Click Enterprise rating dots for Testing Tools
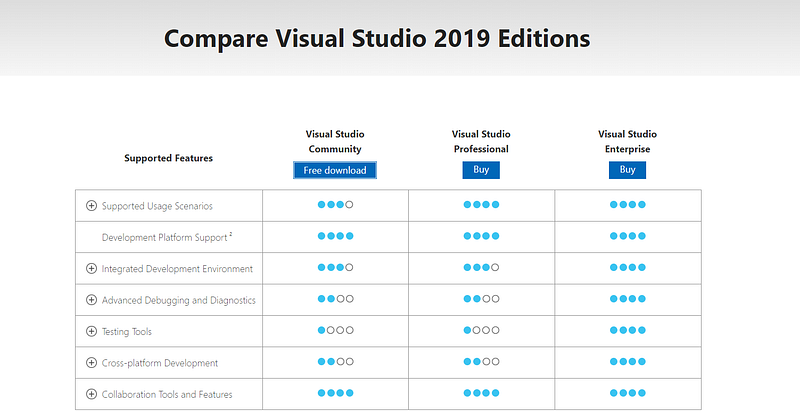 click(x=628, y=330)
